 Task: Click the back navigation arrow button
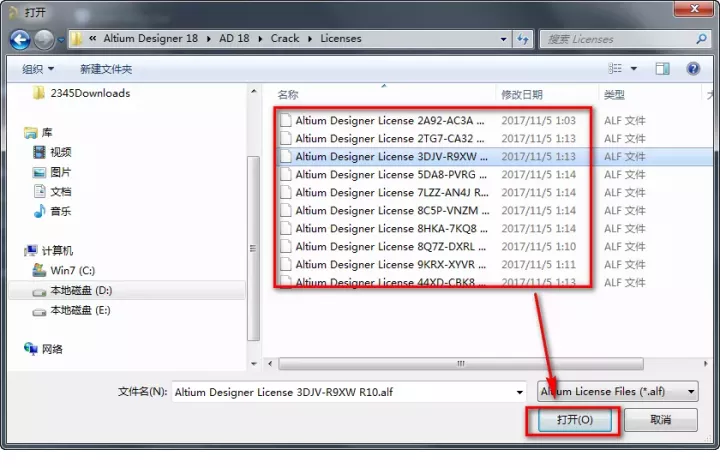click(x=20, y=40)
